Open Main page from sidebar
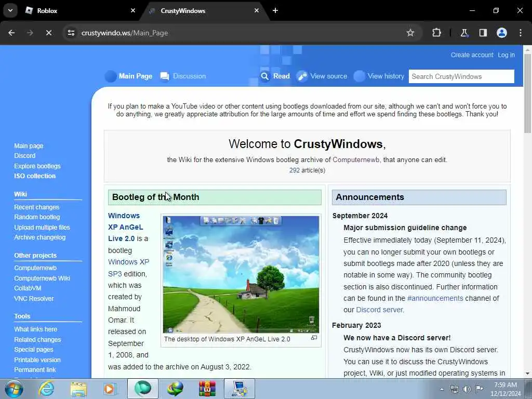The image size is (532, 399). 29,146
